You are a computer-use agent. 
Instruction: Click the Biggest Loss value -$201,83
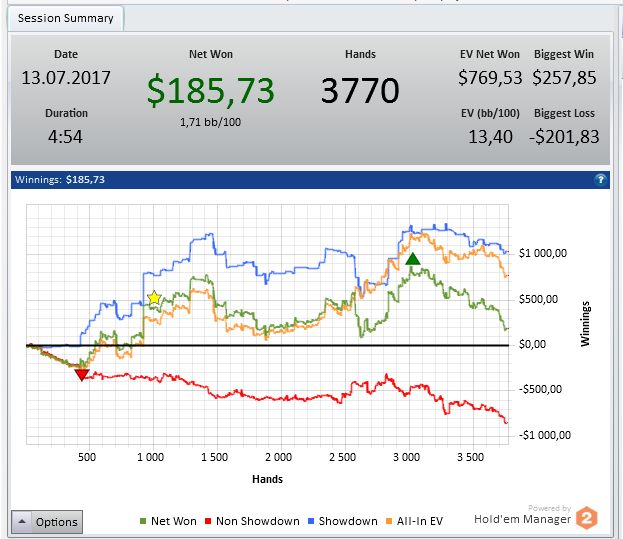tap(564, 137)
